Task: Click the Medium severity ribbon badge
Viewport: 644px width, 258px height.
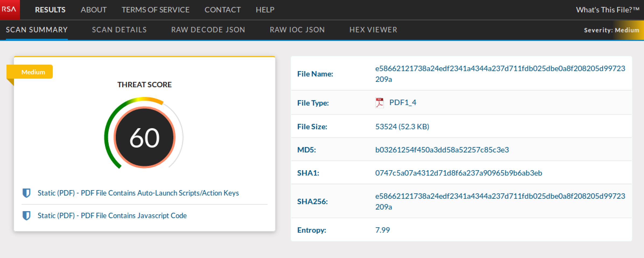Action: [x=33, y=72]
